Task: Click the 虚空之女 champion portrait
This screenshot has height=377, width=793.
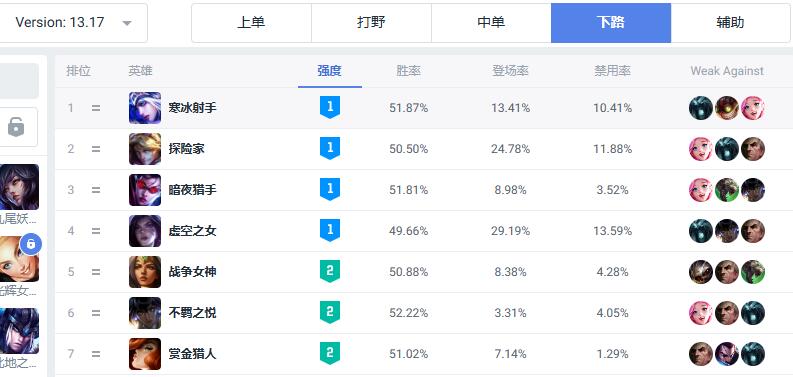Action: click(x=145, y=231)
